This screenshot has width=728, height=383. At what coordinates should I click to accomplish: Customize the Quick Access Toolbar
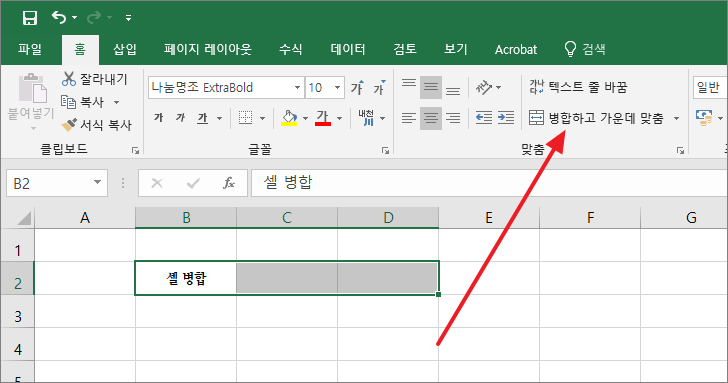[128, 18]
